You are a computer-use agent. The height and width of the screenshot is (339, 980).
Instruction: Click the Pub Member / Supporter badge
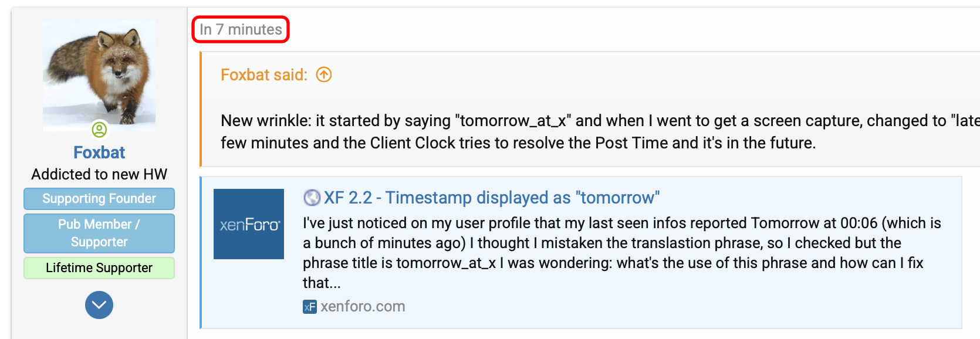point(99,233)
